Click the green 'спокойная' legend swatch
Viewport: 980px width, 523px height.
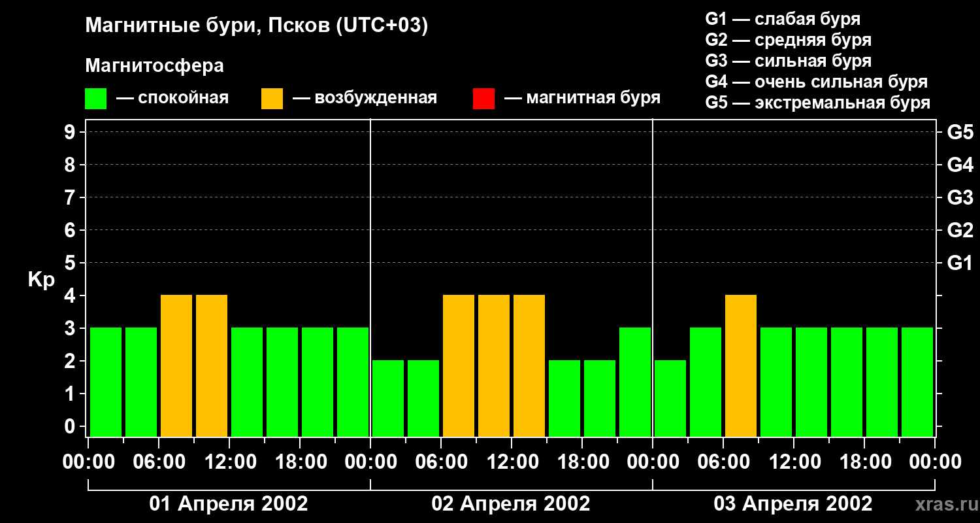pyautogui.click(x=96, y=99)
